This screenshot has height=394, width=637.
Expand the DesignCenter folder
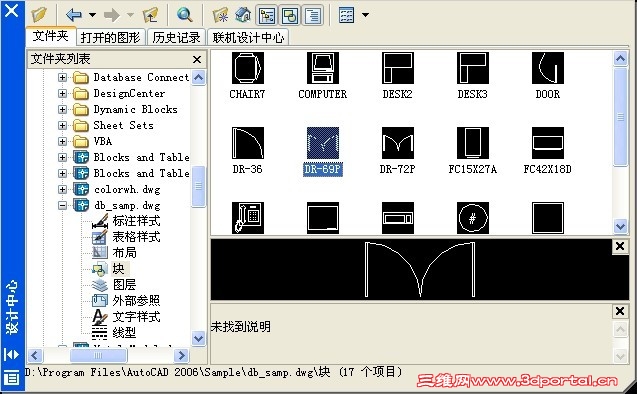(62, 93)
